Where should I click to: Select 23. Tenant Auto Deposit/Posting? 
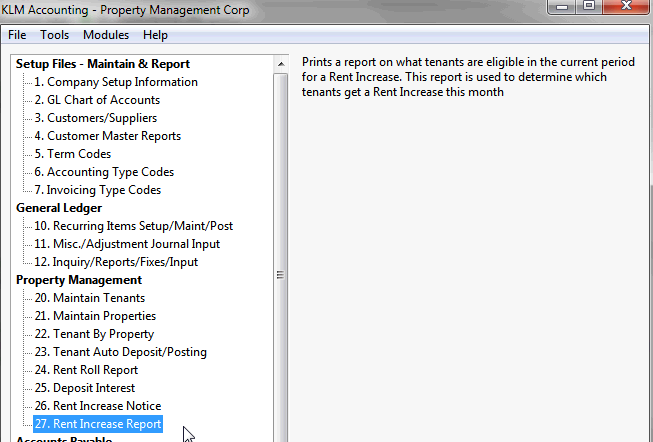coord(120,352)
